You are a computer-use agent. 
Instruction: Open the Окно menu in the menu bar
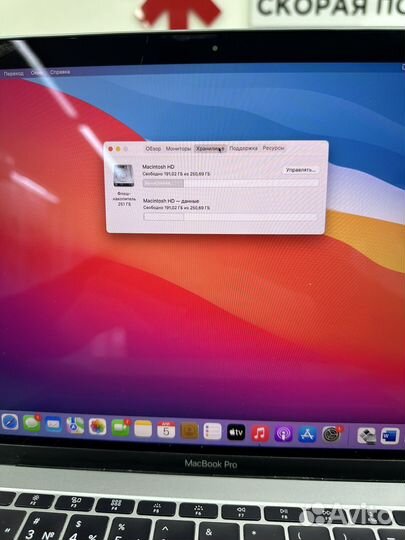coord(37,73)
